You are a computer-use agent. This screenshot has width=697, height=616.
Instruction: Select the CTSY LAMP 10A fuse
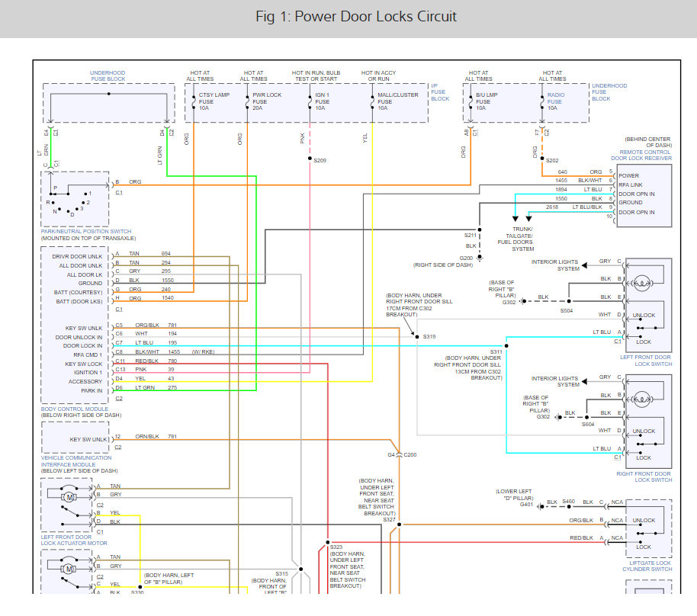pos(194,101)
